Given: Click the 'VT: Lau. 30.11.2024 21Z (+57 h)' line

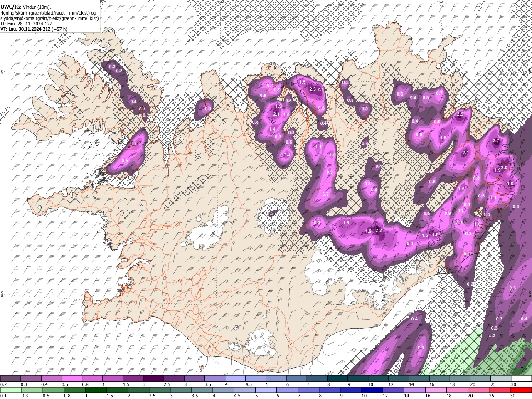Looking at the screenshot, I should (x=34, y=30).
